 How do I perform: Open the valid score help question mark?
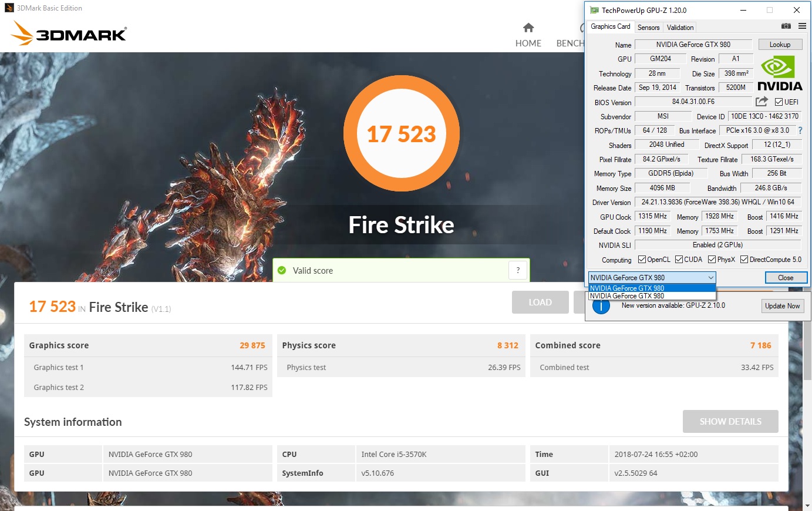pyautogui.click(x=517, y=270)
